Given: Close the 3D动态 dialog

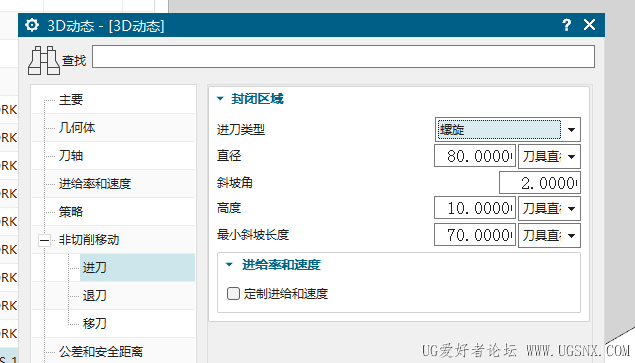Looking at the screenshot, I should coord(589,25).
